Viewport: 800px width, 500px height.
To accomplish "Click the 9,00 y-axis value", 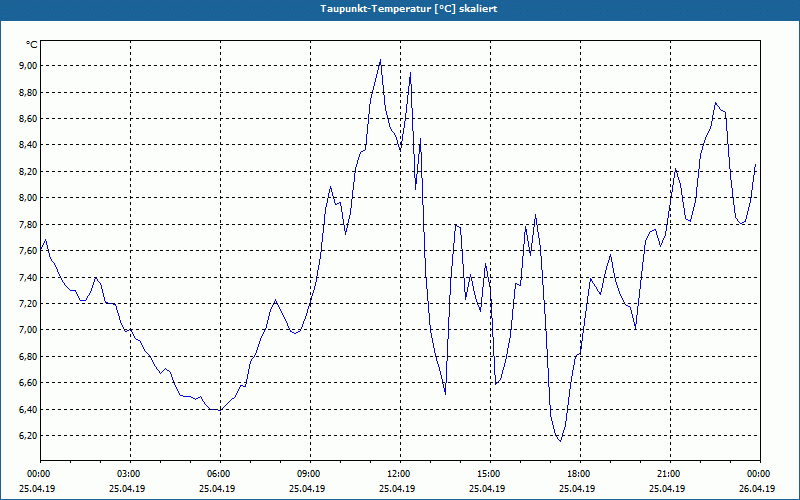I will tap(29, 66).
